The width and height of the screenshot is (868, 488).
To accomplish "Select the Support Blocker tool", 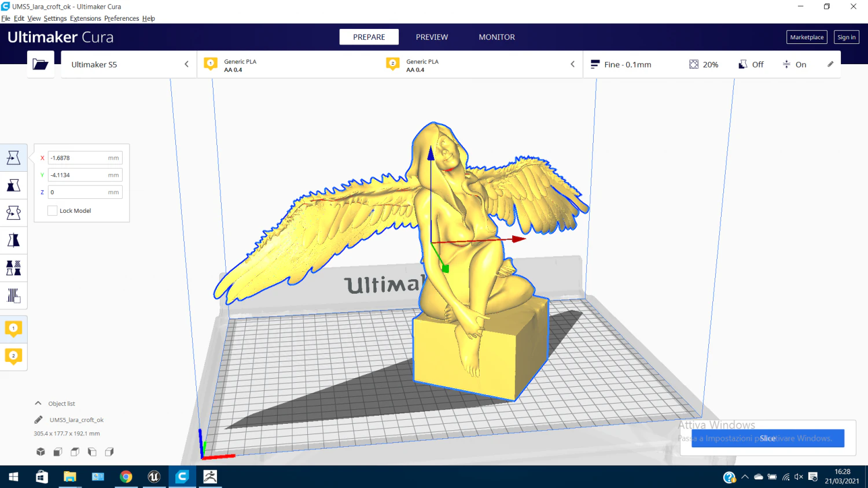I will pos(13,296).
